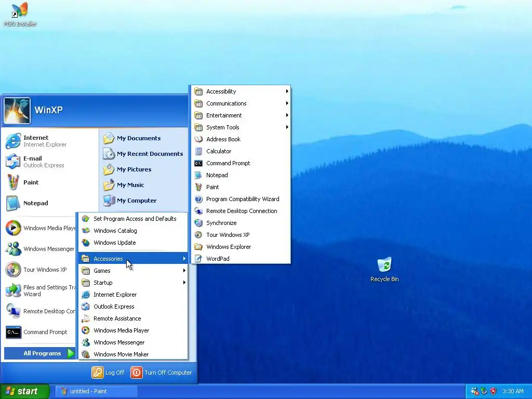Switch to untitled - Paint taskbar button

(x=96, y=391)
